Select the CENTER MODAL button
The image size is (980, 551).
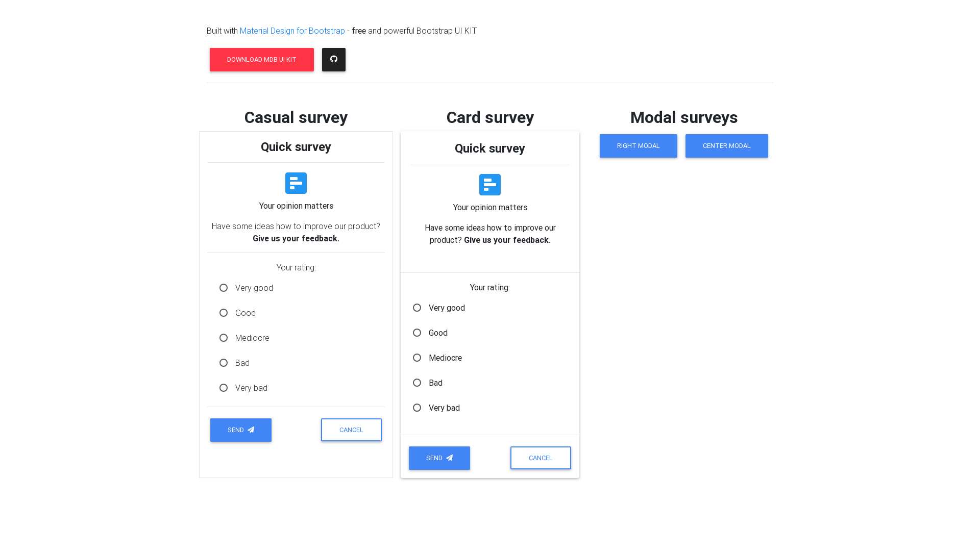[726, 145]
